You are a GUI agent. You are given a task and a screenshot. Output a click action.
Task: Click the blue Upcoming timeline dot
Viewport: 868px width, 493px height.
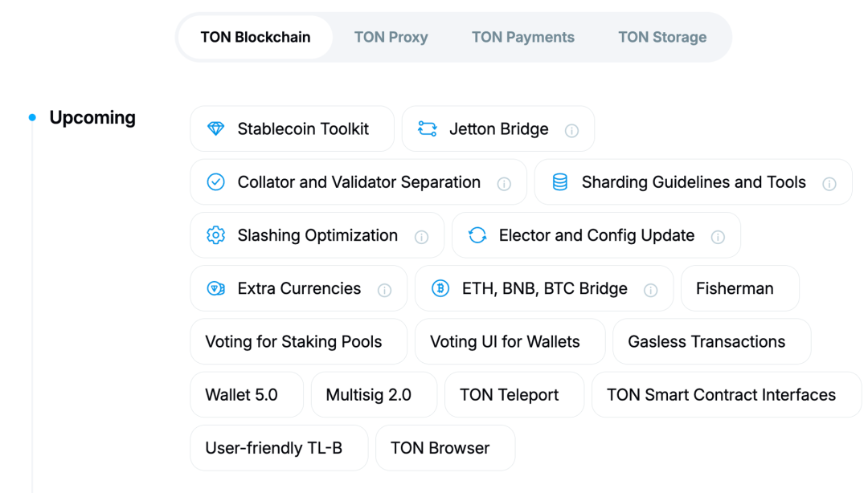point(32,118)
